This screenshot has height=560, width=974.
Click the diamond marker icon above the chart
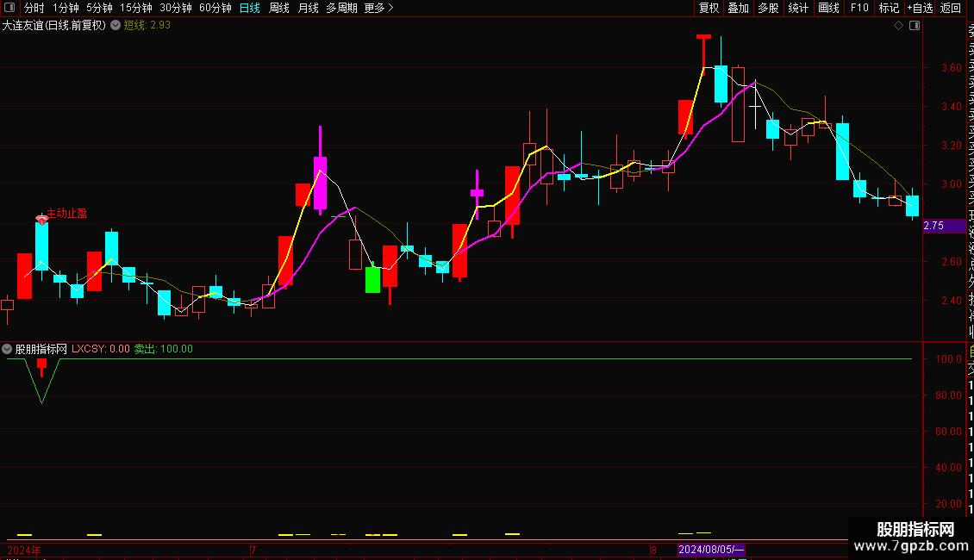(x=898, y=26)
